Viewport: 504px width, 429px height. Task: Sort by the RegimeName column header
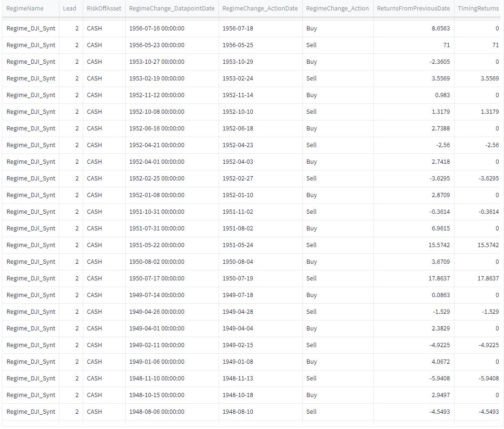[x=24, y=8]
